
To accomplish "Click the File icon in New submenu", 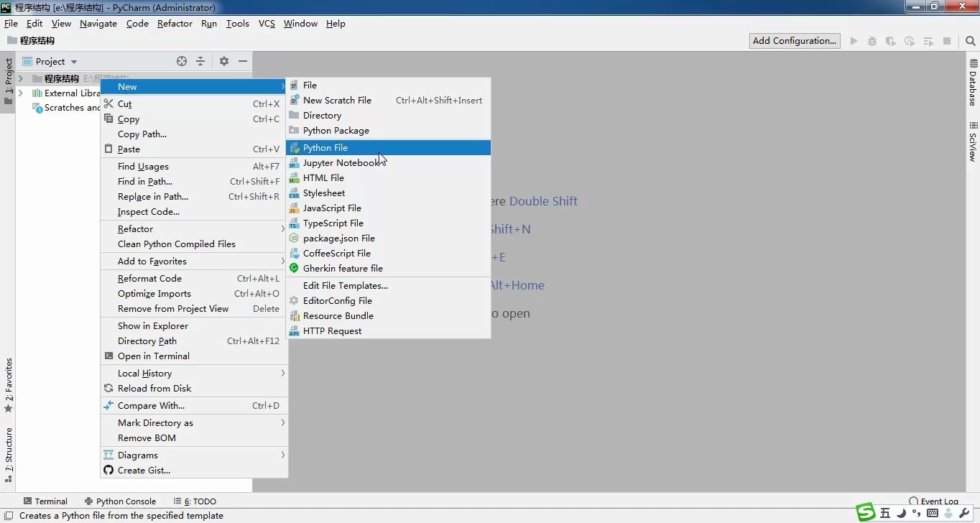I will (294, 85).
